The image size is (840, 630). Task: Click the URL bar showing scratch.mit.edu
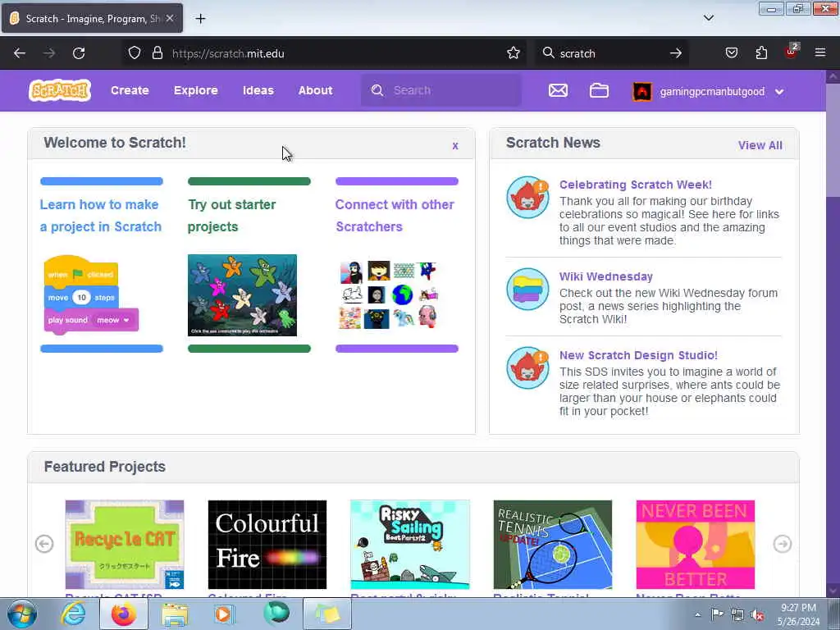pyautogui.click(x=326, y=53)
